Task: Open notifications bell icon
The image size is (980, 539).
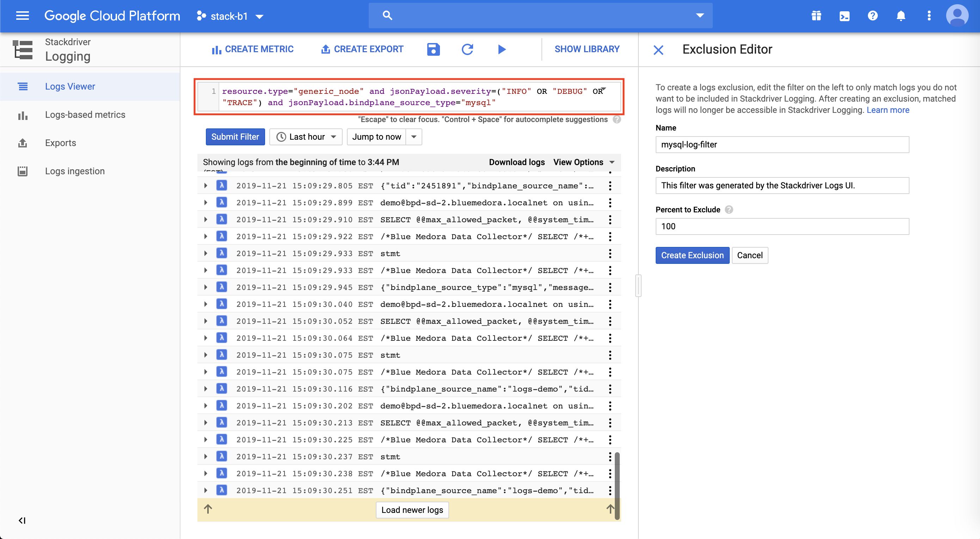Action: [x=900, y=16]
